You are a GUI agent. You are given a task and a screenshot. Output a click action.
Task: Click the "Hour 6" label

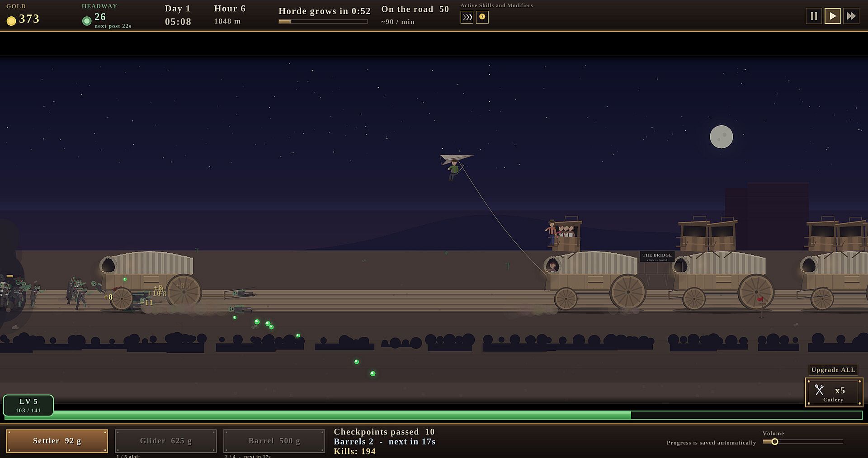230,9
